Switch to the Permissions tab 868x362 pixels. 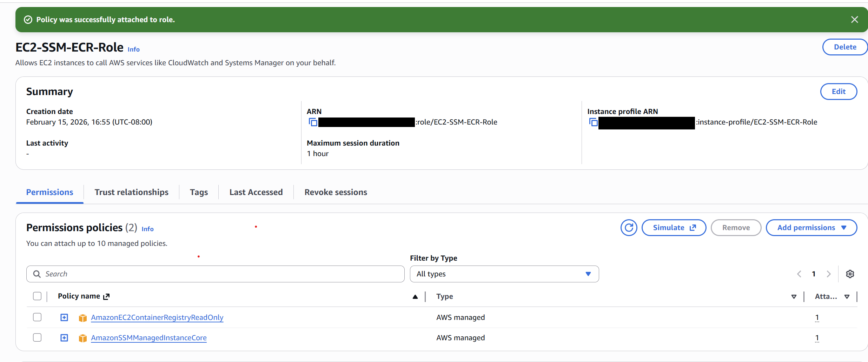[x=50, y=192]
